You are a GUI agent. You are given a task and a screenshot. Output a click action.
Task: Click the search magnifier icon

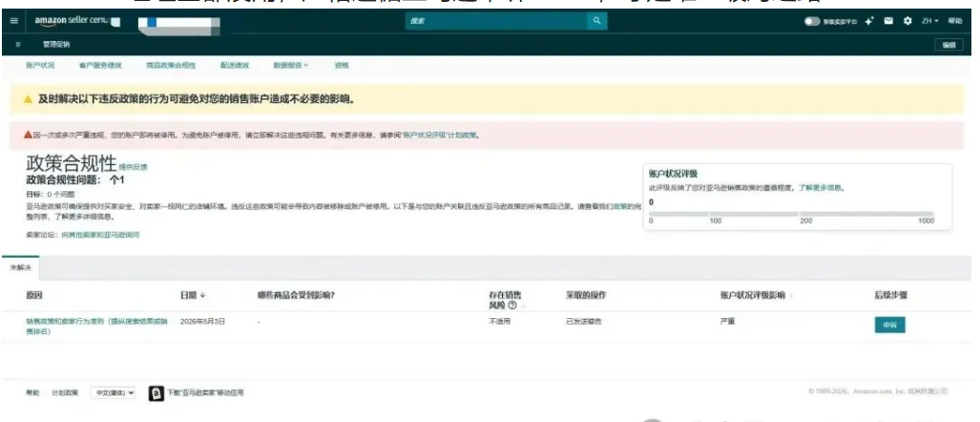click(597, 21)
